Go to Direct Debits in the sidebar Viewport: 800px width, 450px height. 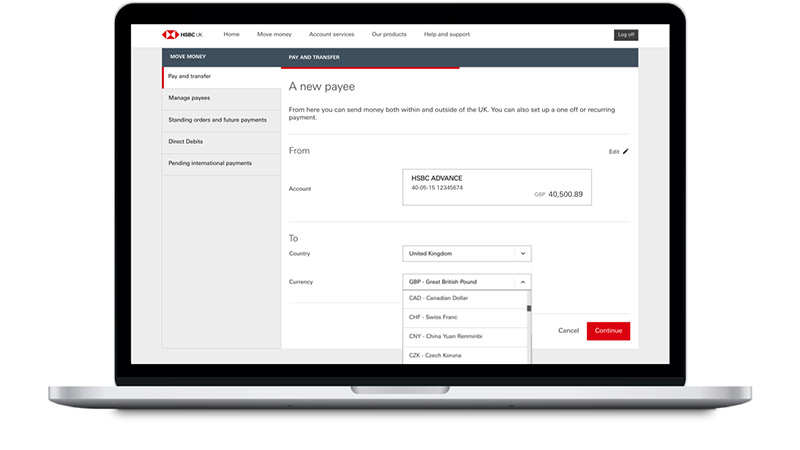221,141
